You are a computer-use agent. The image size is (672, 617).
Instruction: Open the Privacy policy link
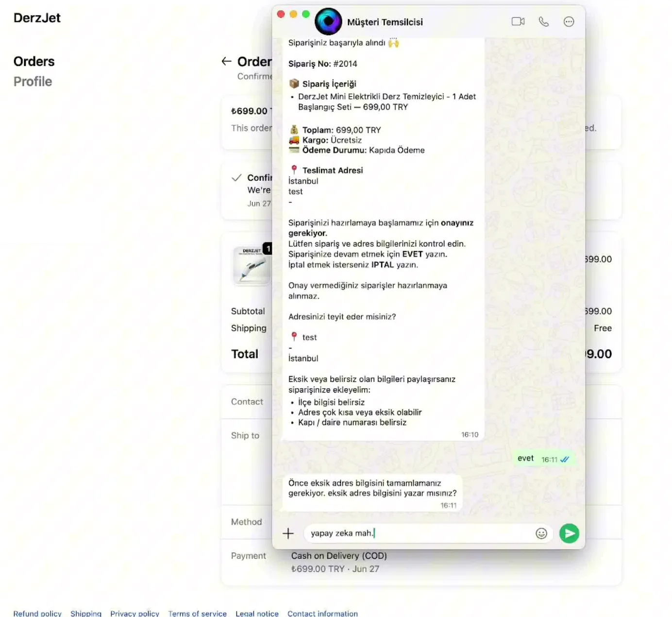(x=134, y=613)
